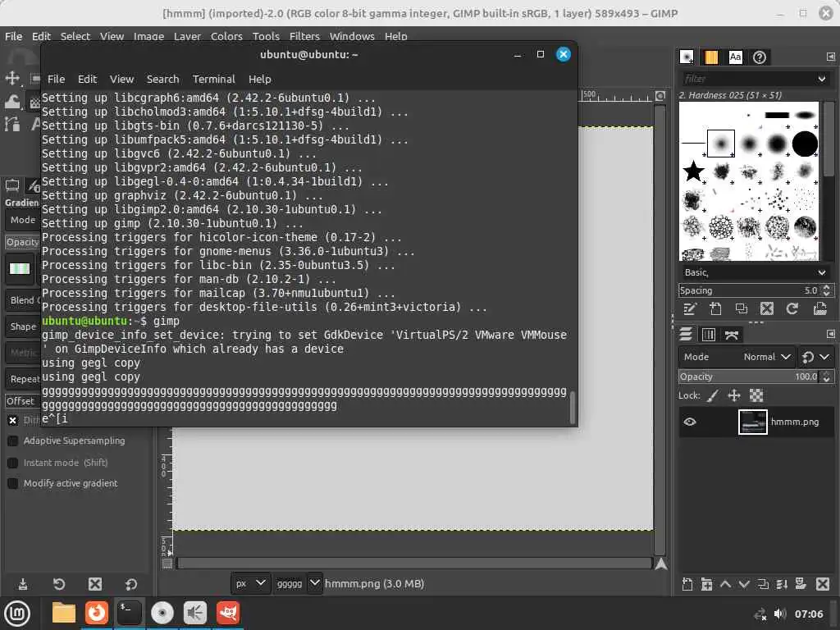Screen dimensions: 840x630
Task: Open the Document History help tab
Action: 760,57
